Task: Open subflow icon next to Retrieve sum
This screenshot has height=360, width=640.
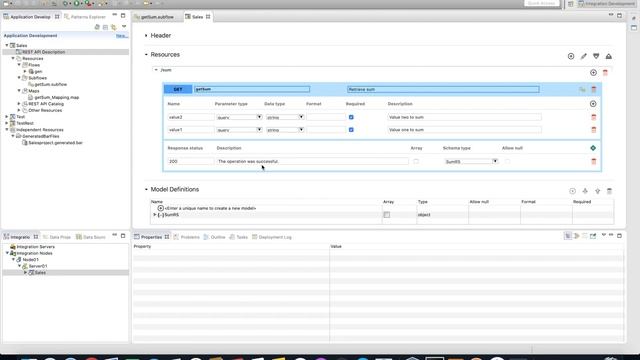Action: pyautogui.click(x=582, y=89)
